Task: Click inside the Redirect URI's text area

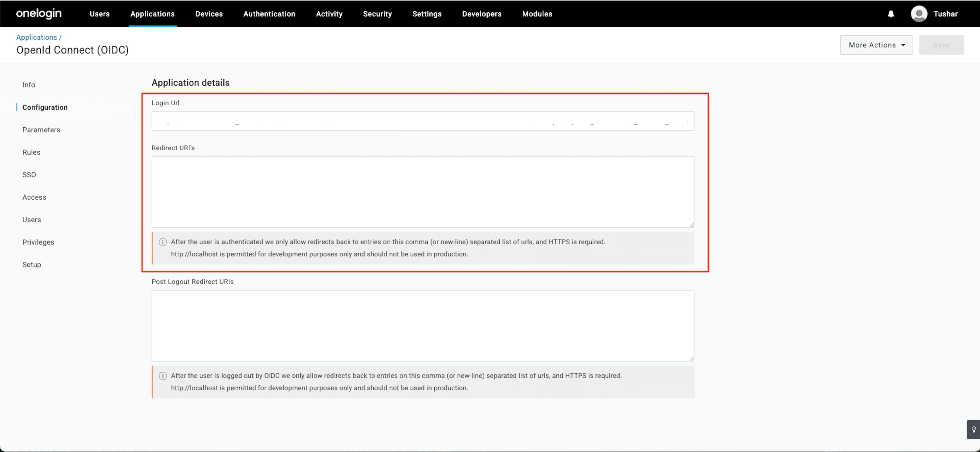Action: pyautogui.click(x=423, y=192)
